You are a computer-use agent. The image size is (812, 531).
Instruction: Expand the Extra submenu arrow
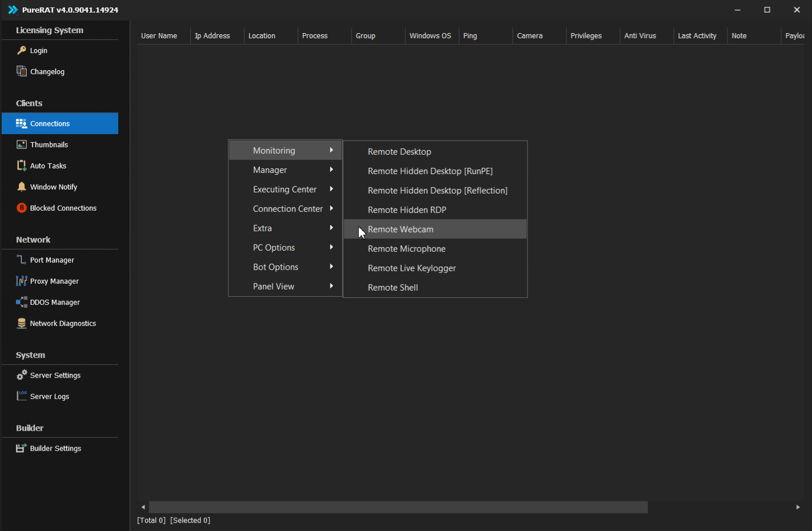[331, 228]
